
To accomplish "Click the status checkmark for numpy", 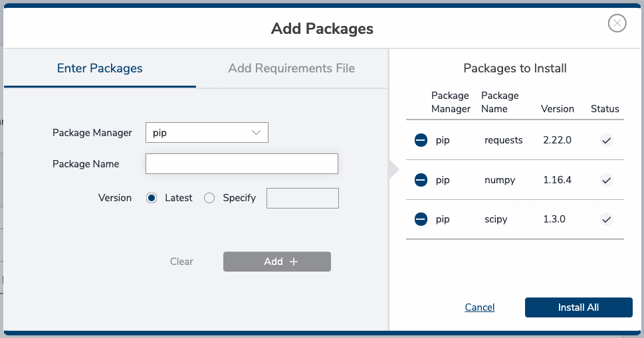I will (x=606, y=180).
